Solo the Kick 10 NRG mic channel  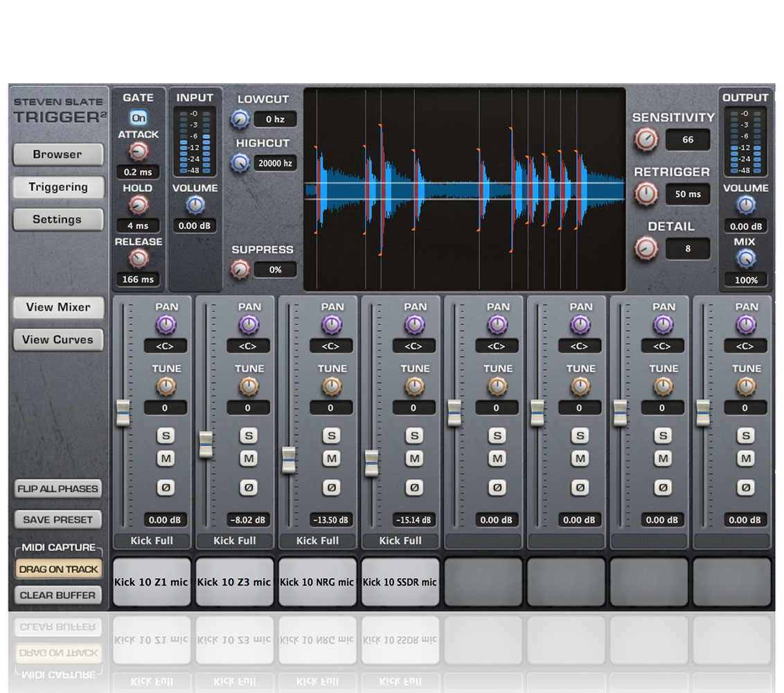(x=332, y=435)
